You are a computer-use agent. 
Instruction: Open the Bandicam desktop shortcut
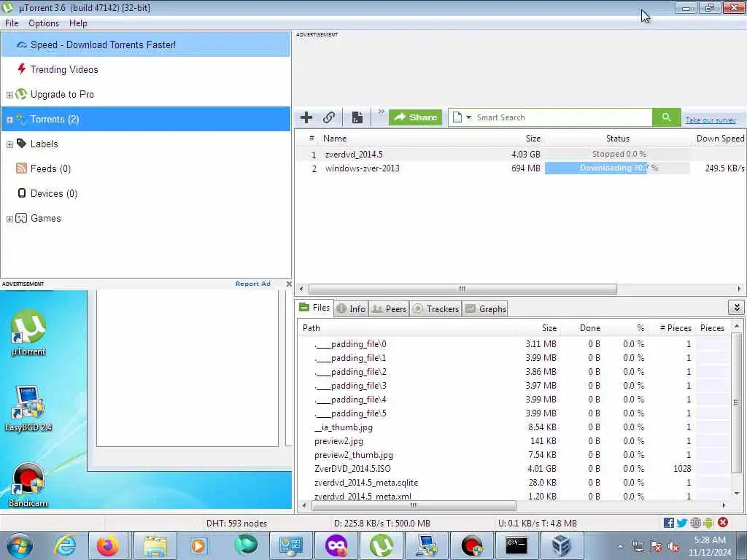click(x=28, y=484)
